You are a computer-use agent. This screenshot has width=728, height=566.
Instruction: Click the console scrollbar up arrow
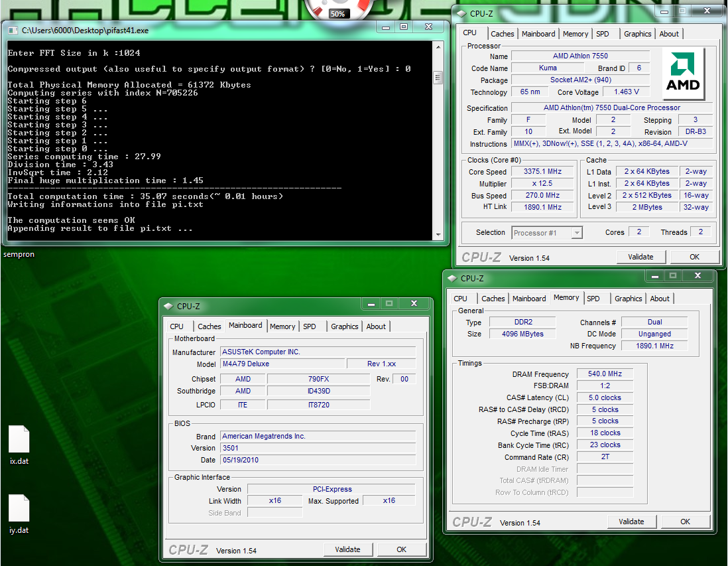(438, 47)
